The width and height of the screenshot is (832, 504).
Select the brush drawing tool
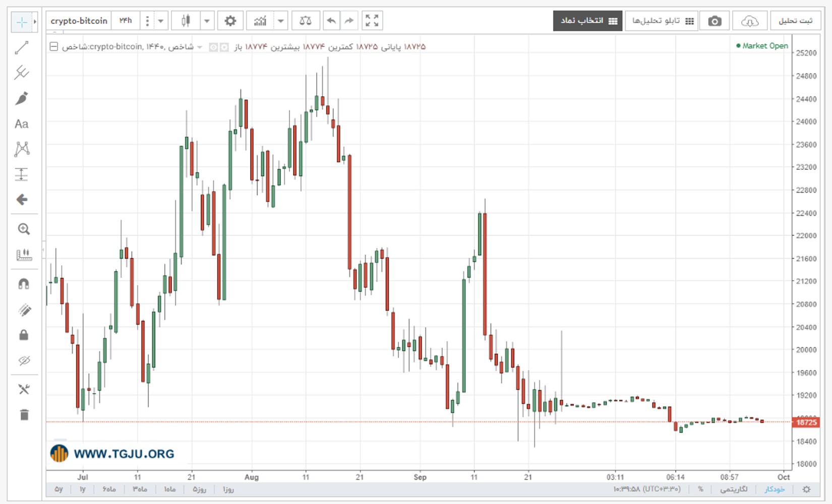click(22, 98)
